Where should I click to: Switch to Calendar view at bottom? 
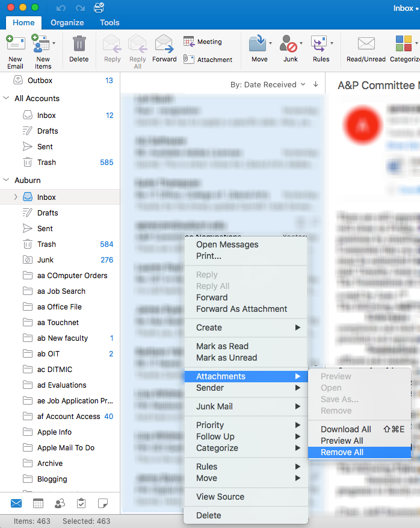tap(38, 503)
